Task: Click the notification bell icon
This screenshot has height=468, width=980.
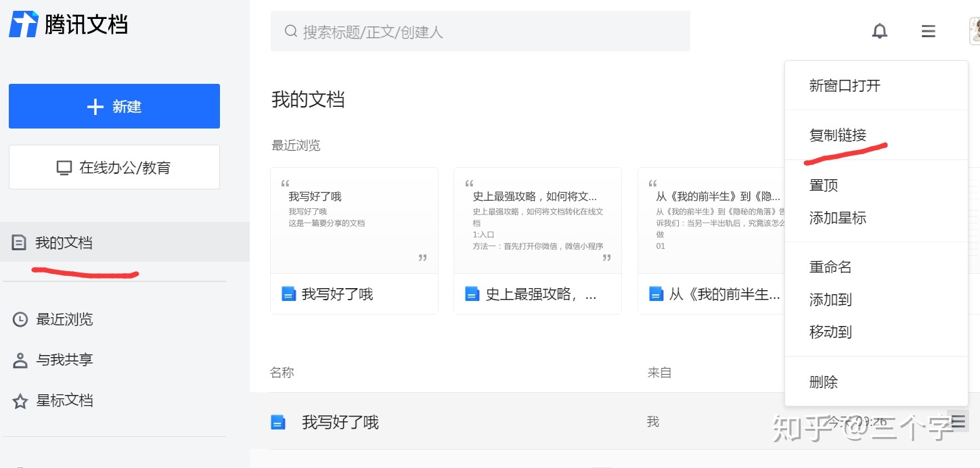Action: 879,31
